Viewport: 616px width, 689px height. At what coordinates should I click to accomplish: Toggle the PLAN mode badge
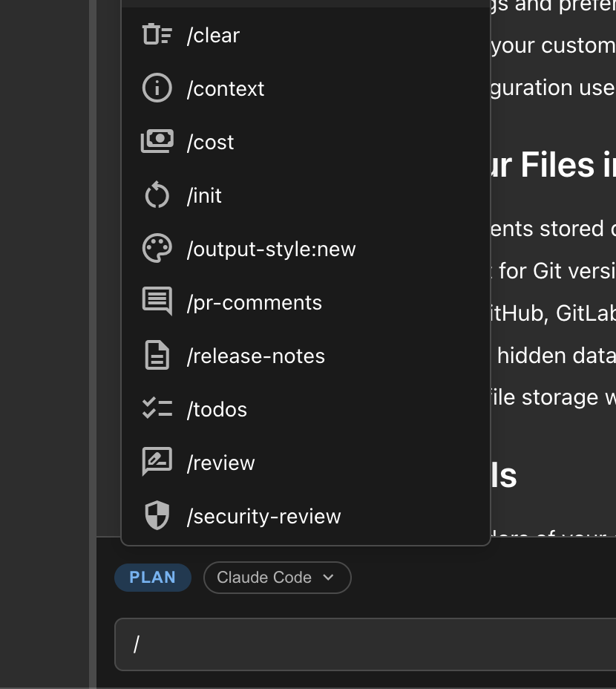(152, 578)
